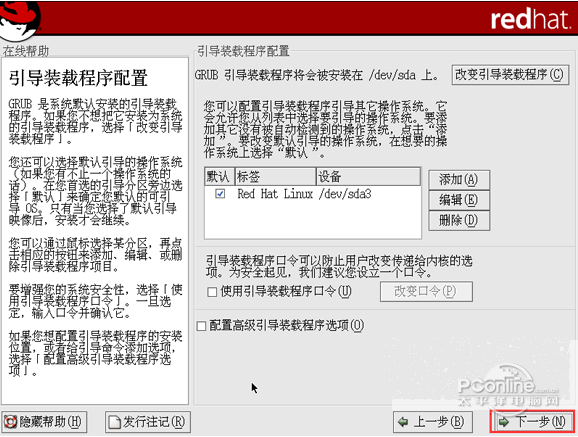Click the document icon on release notes button
Viewport: 578px width, 437px height.
(115, 422)
